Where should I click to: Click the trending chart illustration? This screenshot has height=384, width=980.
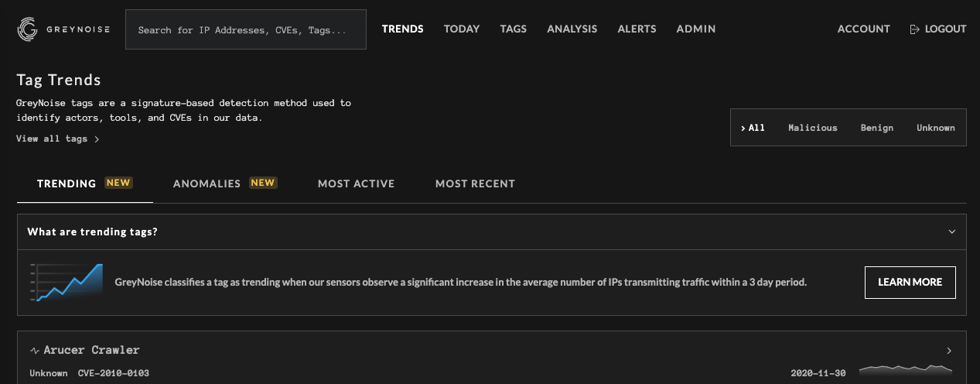(x=67, y=283)
